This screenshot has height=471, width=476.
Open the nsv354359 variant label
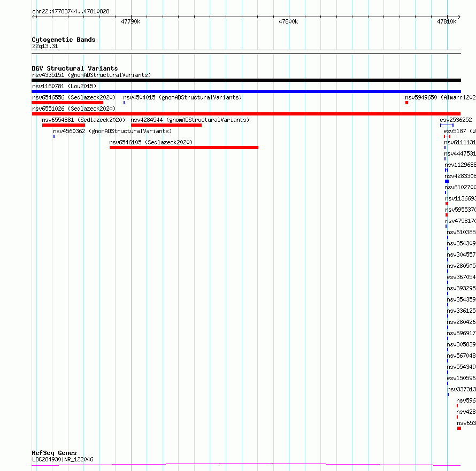click(x=462, y=299)
